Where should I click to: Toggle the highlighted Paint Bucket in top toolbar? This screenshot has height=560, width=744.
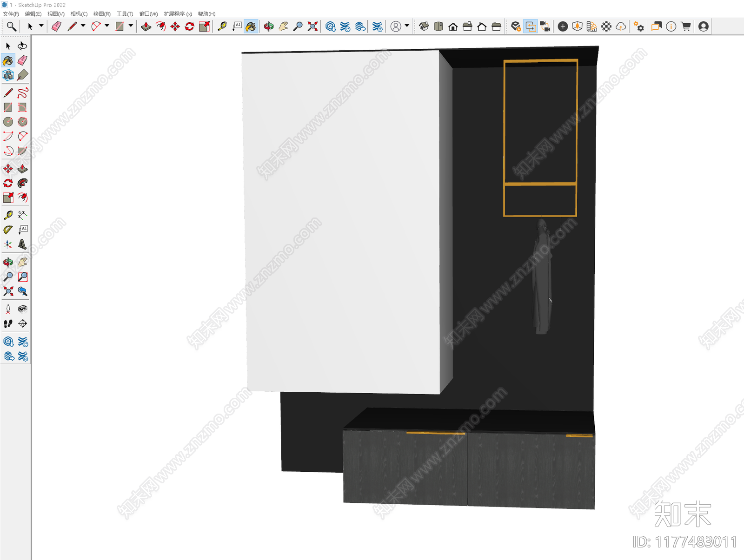251,26
